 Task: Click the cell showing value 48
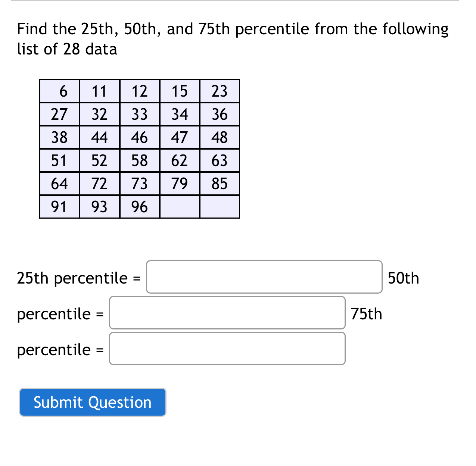[220, 137]
